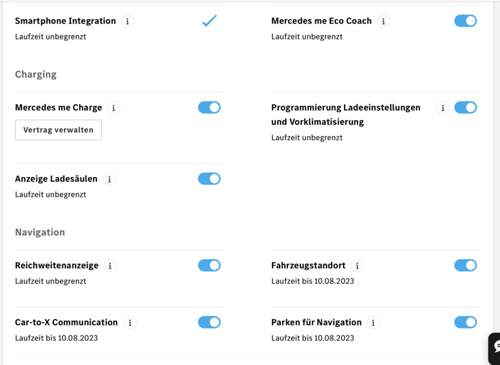Disable the Reichweitenanzeige toggle

pos(209,265)
